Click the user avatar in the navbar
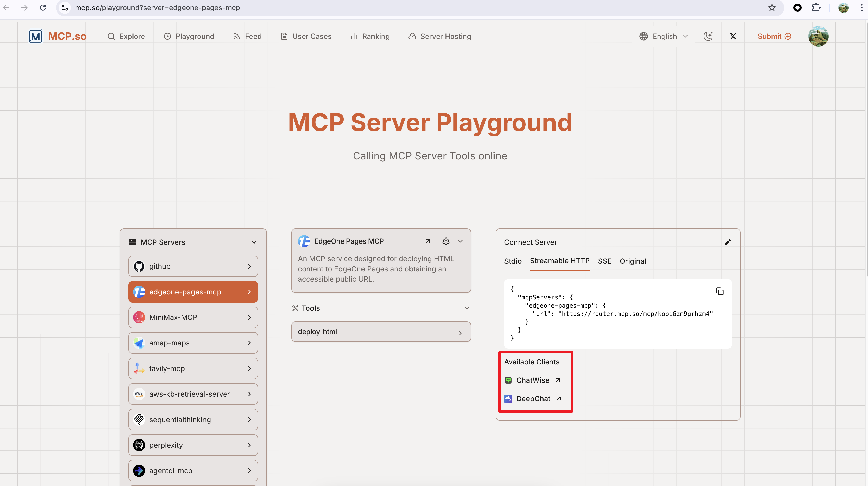This screenshot has width=868, height=486. 818,36
